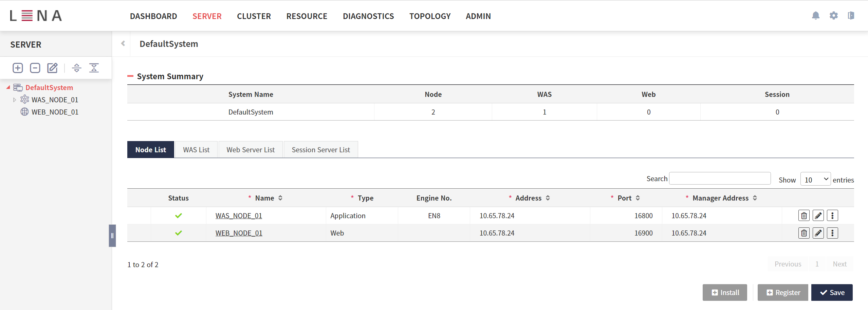Open the settings gear icon
Viewport: 868px width, 310px height.
(834, 16)
